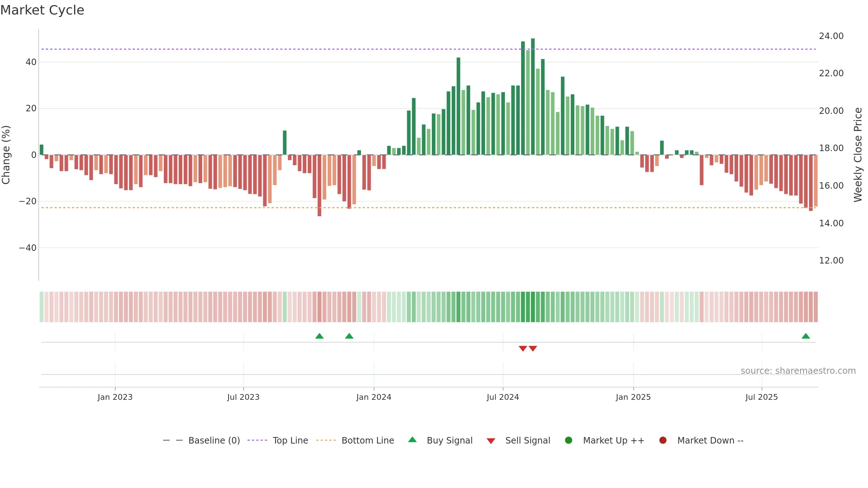Click the gray dashed Baseline legend sample
The image size is (868, 488).
click(173, 440)
